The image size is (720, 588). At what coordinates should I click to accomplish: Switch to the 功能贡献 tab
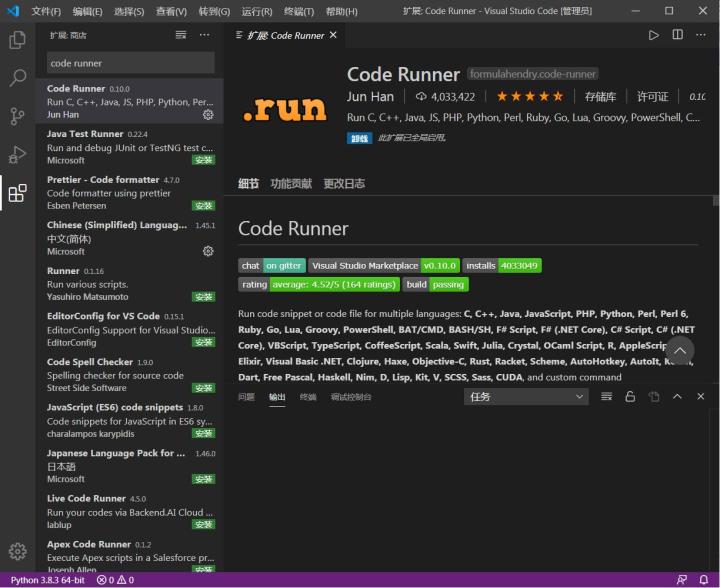(291, 184)
